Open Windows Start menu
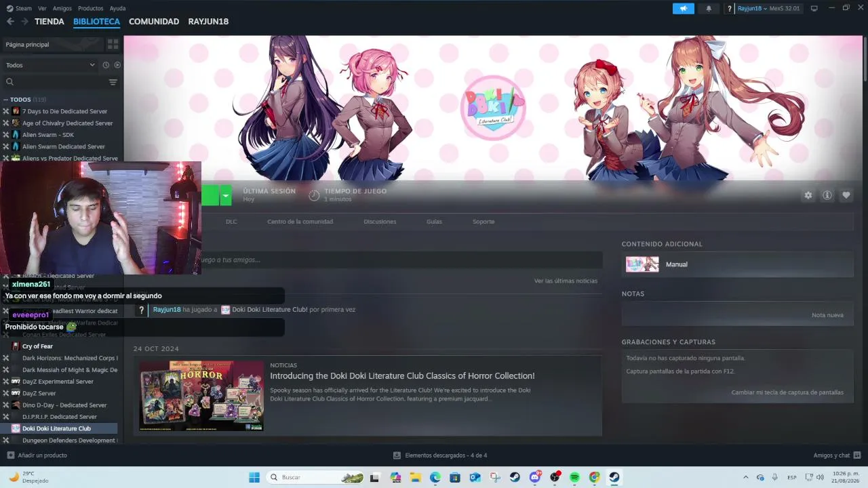The width and height of the screenshot is (868, 488). [x=254, y=477]
